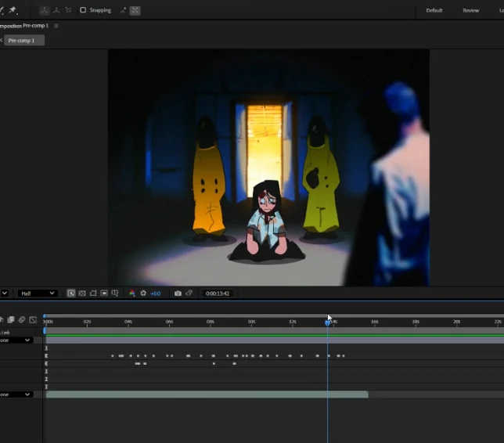Screen dimensions: 504x443
Task: Click the +0.0 exposure value
Action: (156, 294)
